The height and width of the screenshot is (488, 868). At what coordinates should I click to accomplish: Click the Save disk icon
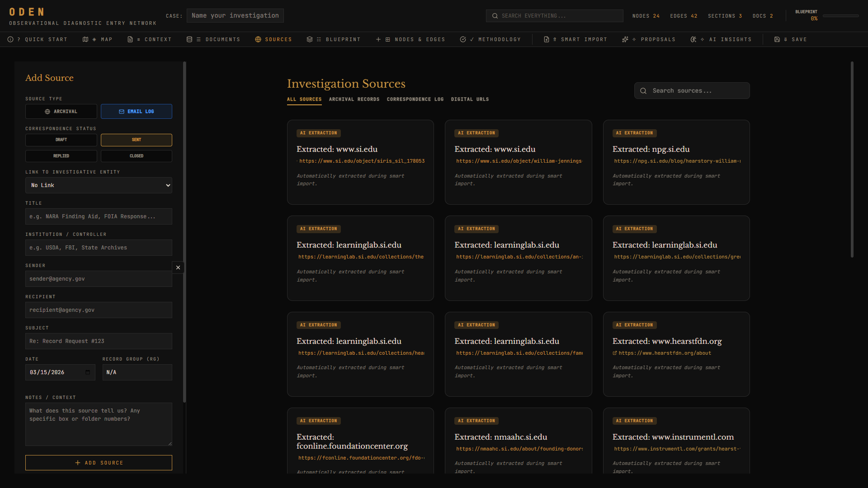(778, 39)
